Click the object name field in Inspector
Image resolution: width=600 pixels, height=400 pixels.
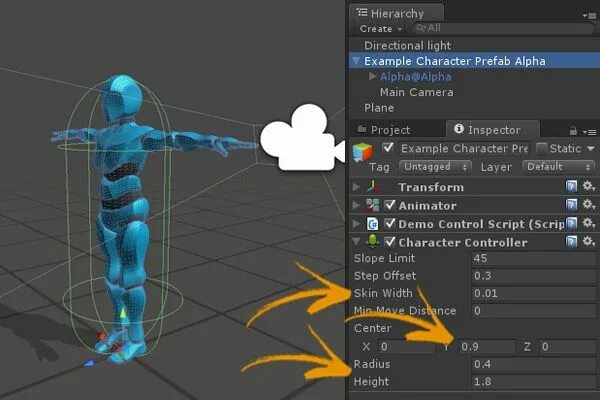click(x=464, y=149)
